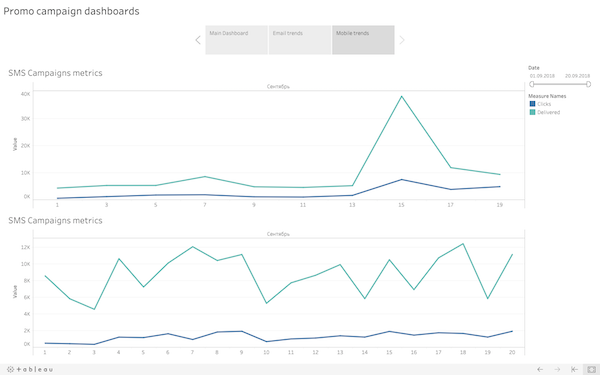
Task: Show previous tabs with the left chevron
Action: [x=198, y=40]
